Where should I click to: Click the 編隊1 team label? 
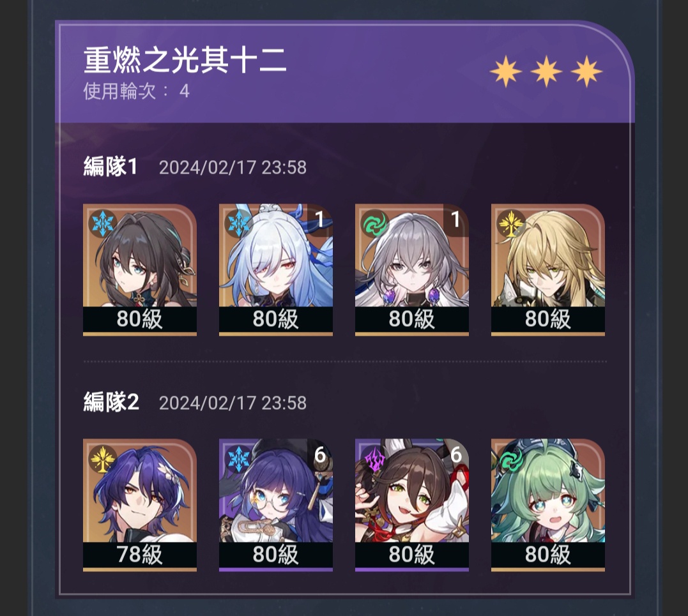point(111,167)
